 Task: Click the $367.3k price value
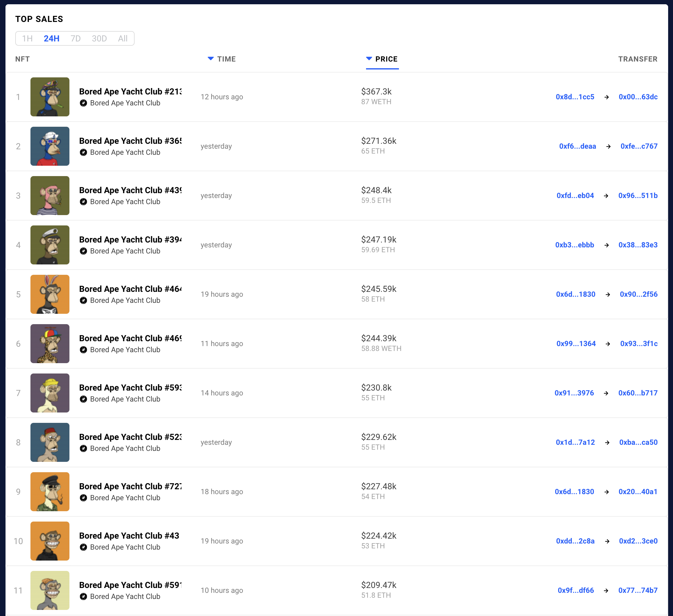tap(376, 91)
